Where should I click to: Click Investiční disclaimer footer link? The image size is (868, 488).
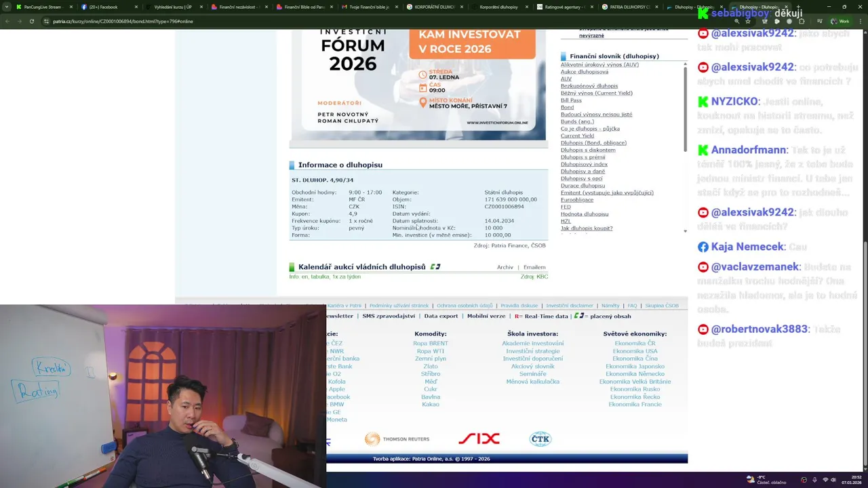click(570, 306)
